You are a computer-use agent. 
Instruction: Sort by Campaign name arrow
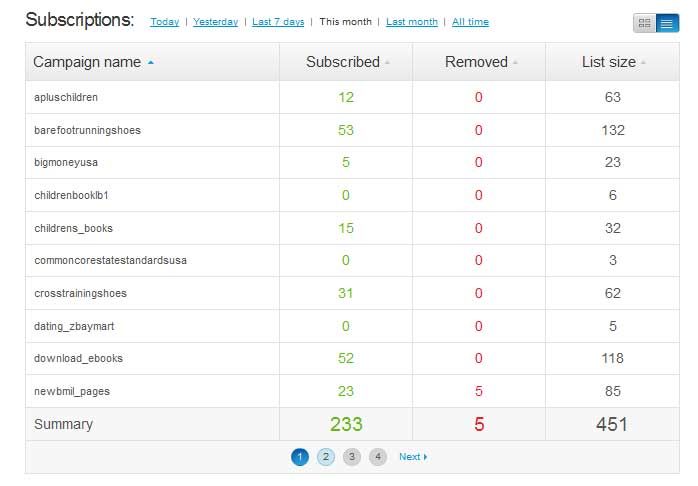click(x=151, y=62)
